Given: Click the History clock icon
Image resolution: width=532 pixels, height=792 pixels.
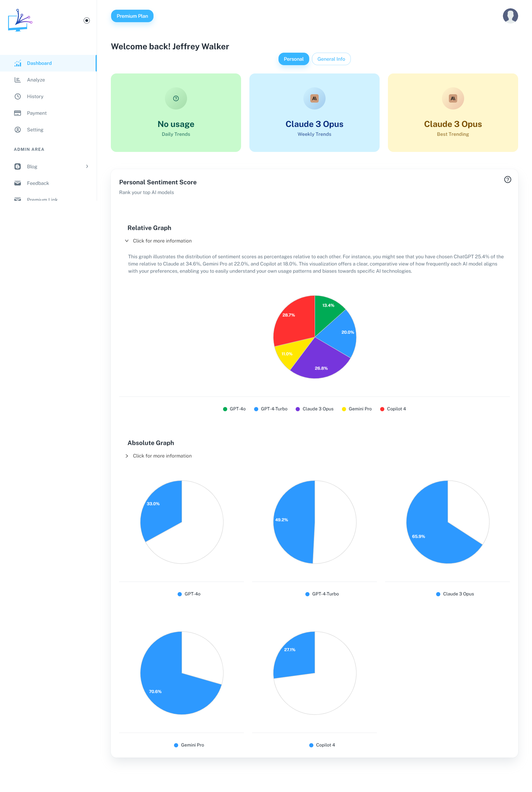Looking at the screenshot, I should 18,96.
